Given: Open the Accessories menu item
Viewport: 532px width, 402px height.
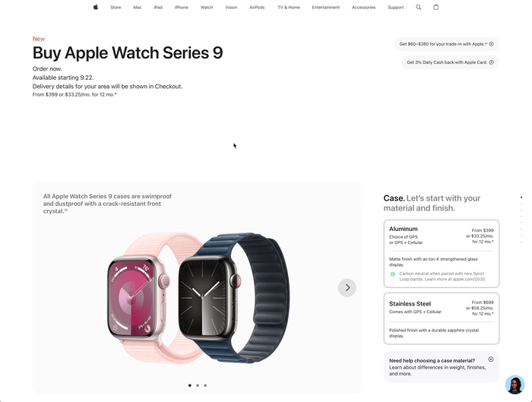Looking at the screenshot, I should click(363, 7).
